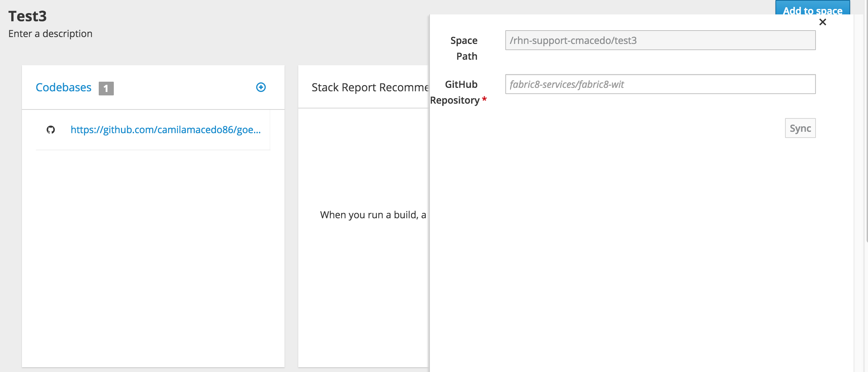Click Enter a description to edit it
The width and height of the screenshot is (868, 372).
[50, 34]
